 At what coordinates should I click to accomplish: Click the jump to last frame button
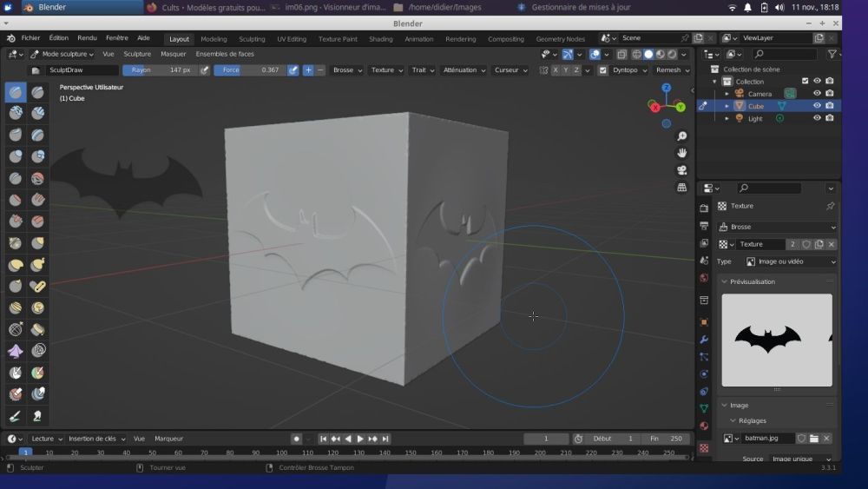click(x=385, y=439)
